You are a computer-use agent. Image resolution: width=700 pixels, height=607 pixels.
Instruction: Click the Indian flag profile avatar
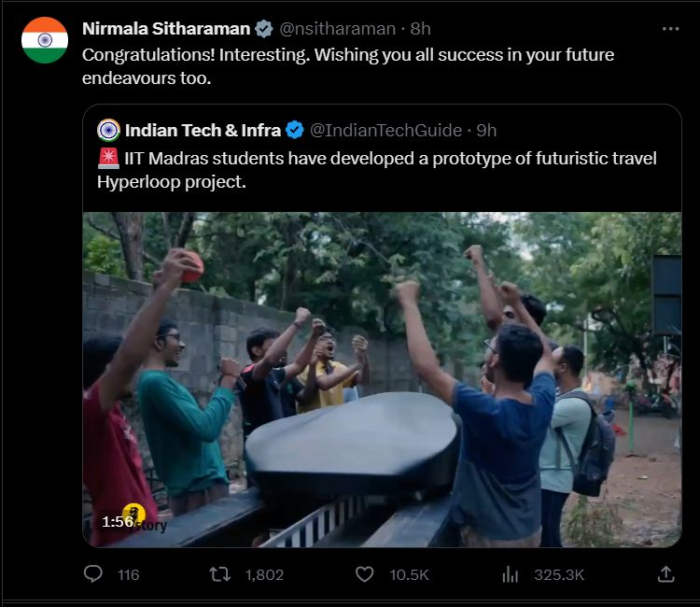(x=45, y=40)
